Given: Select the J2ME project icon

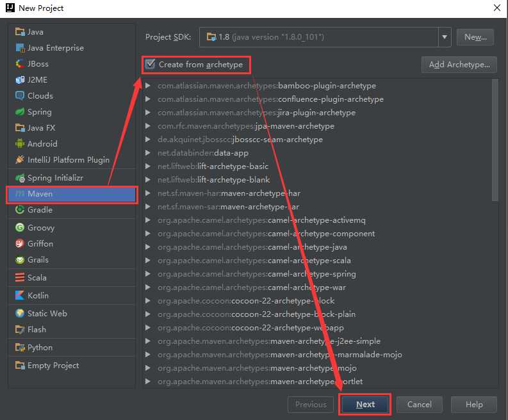Looking at the screenshot, I should [20, 79].
